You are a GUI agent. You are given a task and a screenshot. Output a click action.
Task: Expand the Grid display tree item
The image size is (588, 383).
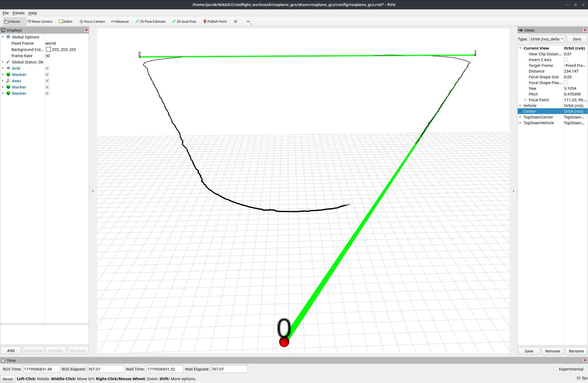3,68
